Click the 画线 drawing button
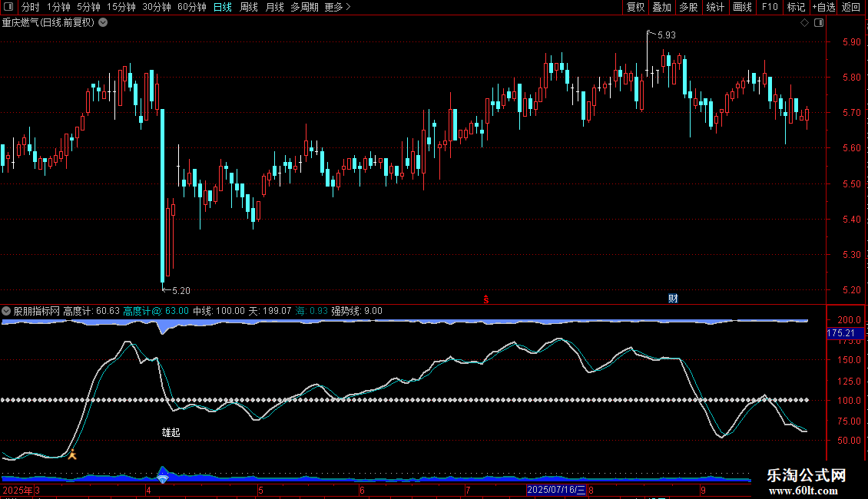Screen dimensions: 868x499 [742, 7]
